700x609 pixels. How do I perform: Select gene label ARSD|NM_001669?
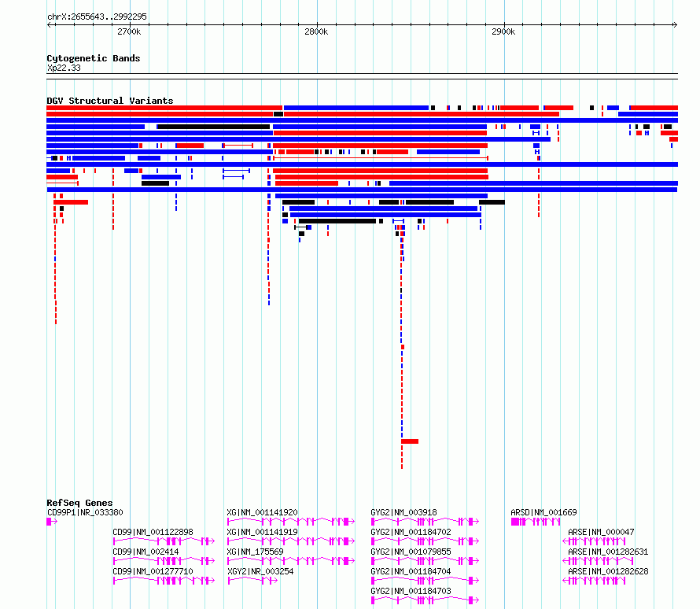[543, 512]
